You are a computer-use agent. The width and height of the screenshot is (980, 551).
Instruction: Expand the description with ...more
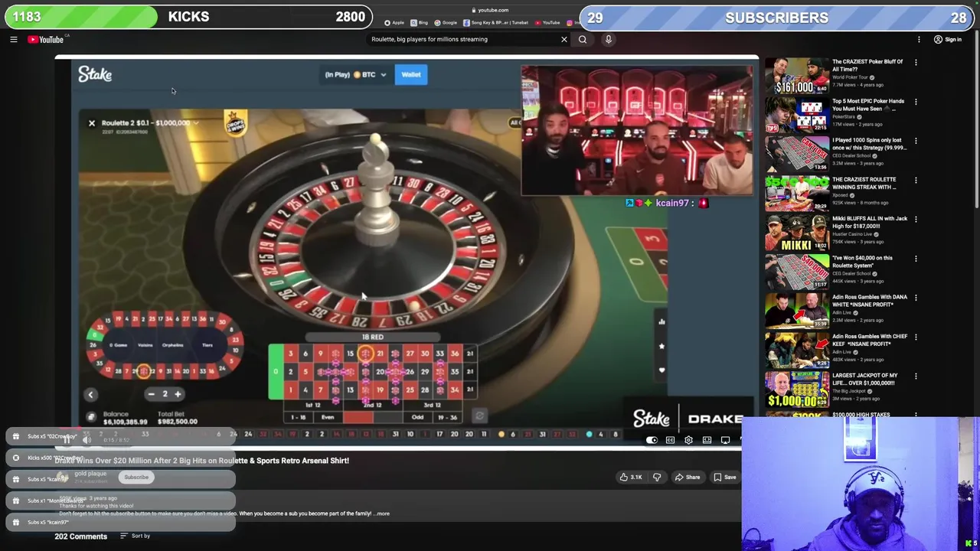pyautogui.click(x=383, y=514)
